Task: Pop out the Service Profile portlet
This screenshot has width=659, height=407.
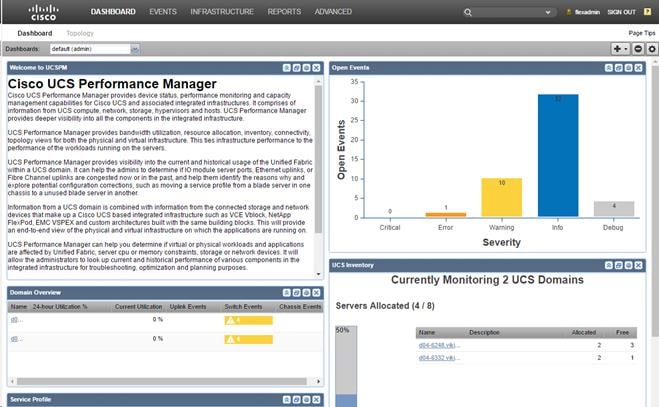Action: (x=296, y=399)
